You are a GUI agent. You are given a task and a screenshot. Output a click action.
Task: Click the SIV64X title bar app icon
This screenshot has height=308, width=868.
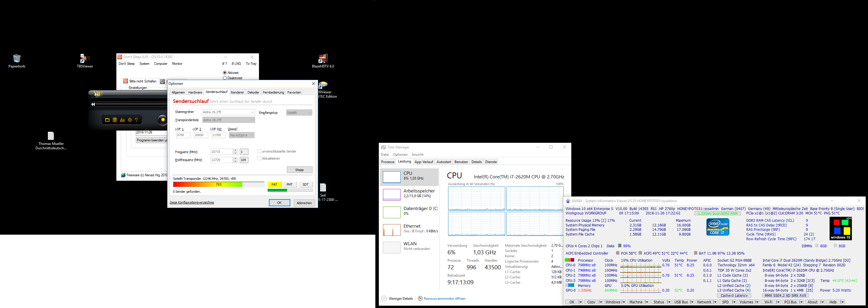(568, 201)
